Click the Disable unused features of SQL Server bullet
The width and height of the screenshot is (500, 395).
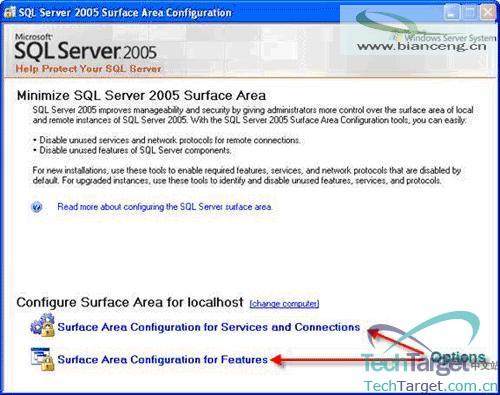click(132, 150)
